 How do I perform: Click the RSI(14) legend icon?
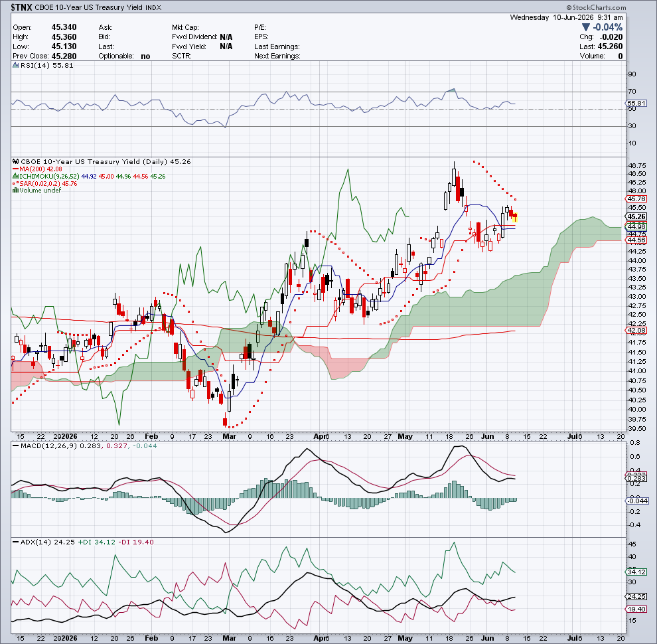pyautogui.click(x=15, y=66)
